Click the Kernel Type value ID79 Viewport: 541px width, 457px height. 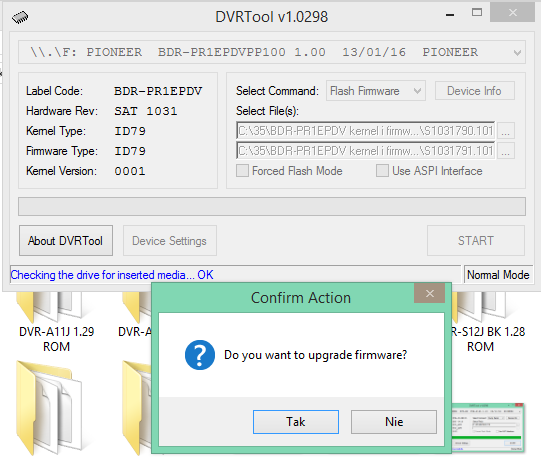click(130, 131)
